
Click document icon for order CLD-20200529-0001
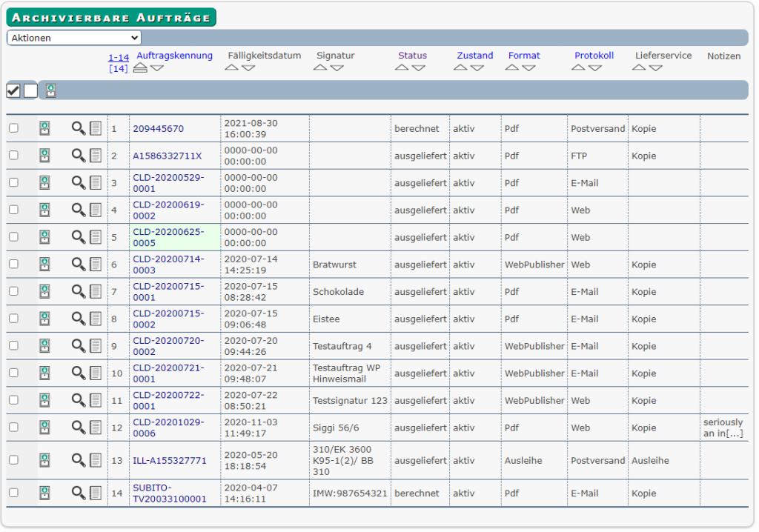[x=96, y=182]
